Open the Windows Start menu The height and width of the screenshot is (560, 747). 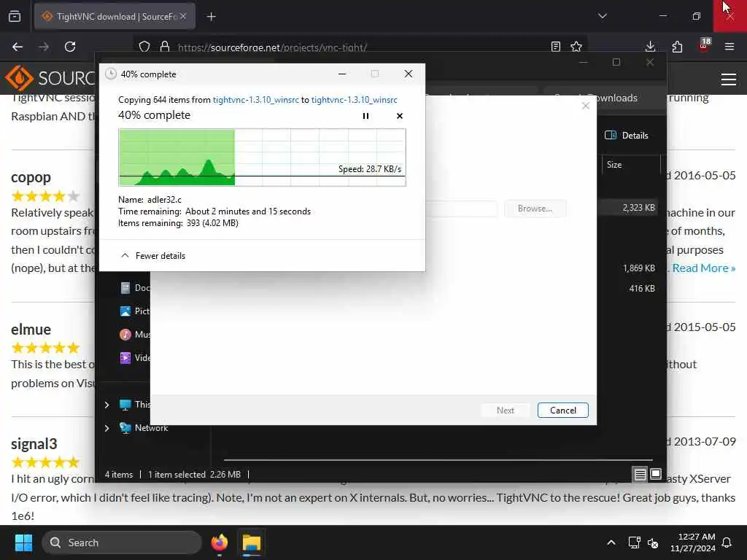[23, 542]
